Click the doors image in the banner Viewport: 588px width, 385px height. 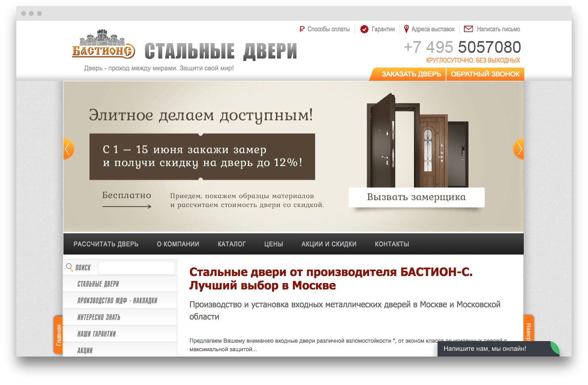tap(418, 140)
